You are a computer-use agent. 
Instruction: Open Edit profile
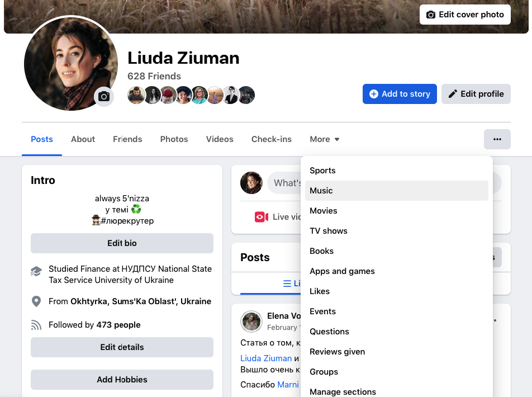point(476,94)
